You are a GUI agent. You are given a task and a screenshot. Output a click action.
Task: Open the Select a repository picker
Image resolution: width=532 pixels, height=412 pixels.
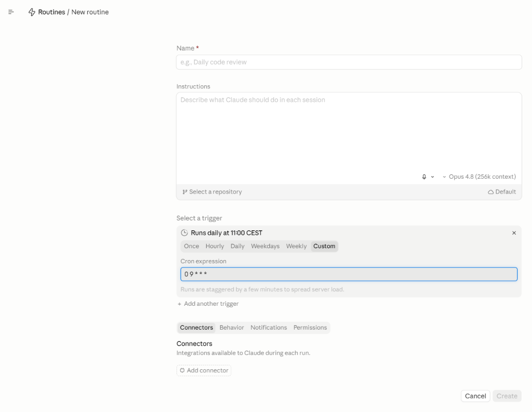pyautogui.click(x=212, y=192)
